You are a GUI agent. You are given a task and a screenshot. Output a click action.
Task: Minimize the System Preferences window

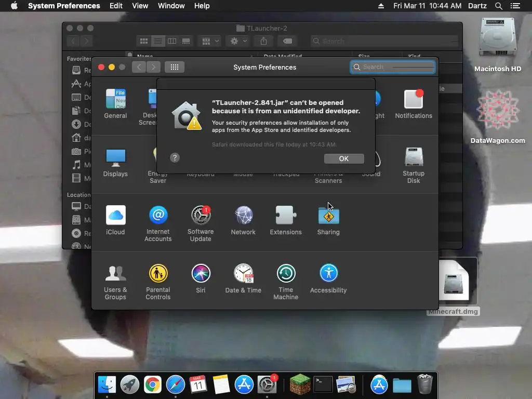pos(112,67)
